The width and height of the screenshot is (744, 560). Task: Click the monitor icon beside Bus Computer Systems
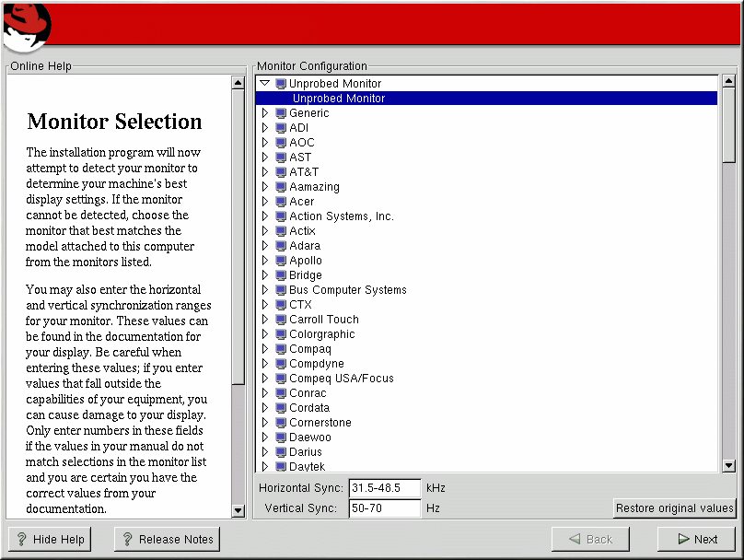[281, 290]
